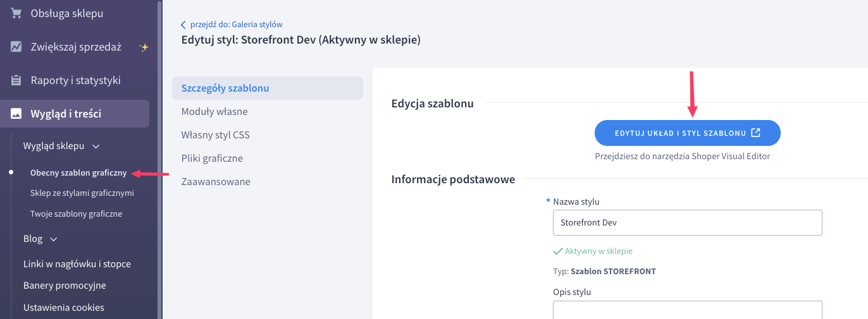This screenshot has width=868, height=319.
Task: Expand the Blog submenu chevron
Action: click(x=54, y=239)
